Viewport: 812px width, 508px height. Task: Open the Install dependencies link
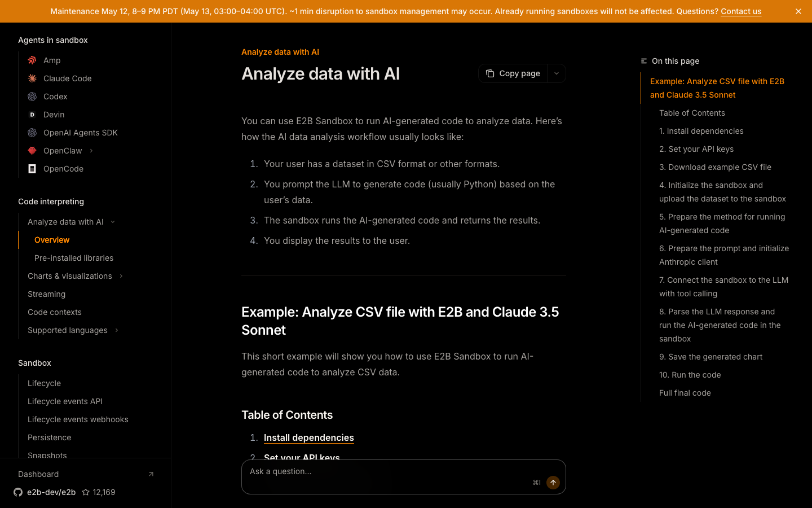(x=309, y=437)
